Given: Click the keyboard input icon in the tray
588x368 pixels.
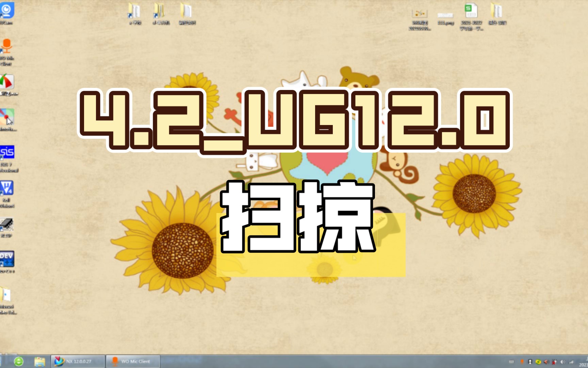Looking at the screenshot, I should (512, 362).
